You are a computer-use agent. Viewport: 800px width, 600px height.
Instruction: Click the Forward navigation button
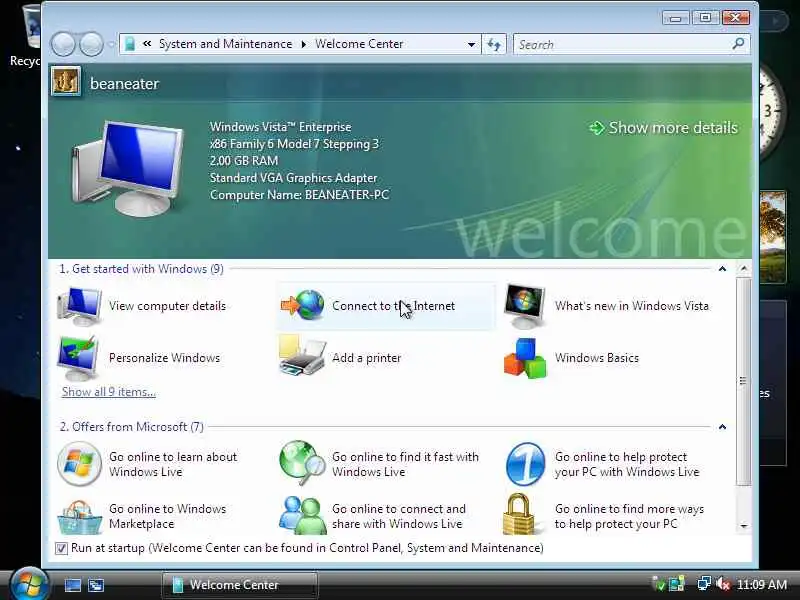click(92, 44)
